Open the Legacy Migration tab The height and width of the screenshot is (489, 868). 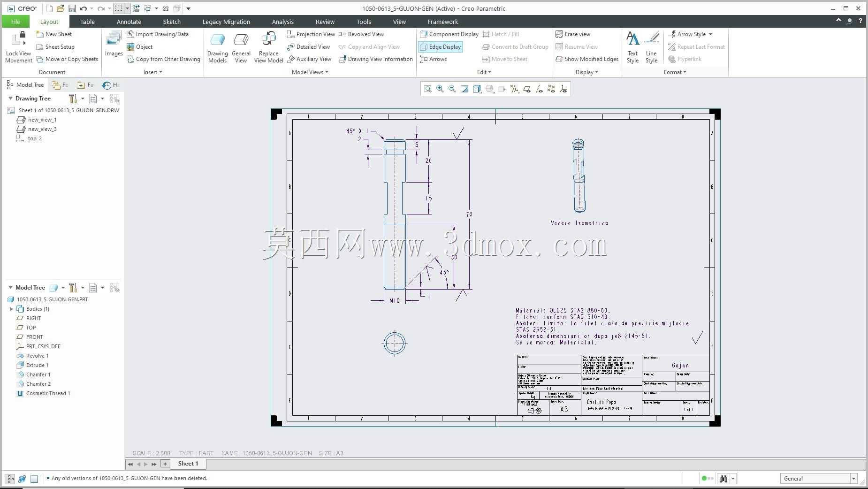tap(226, 22)
